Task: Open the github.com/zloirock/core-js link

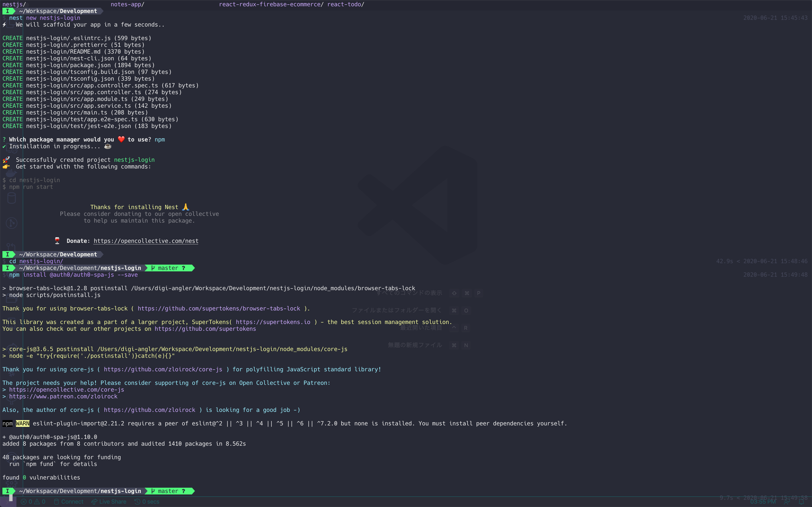Action: pyautogui.click(x=163, y=369)
